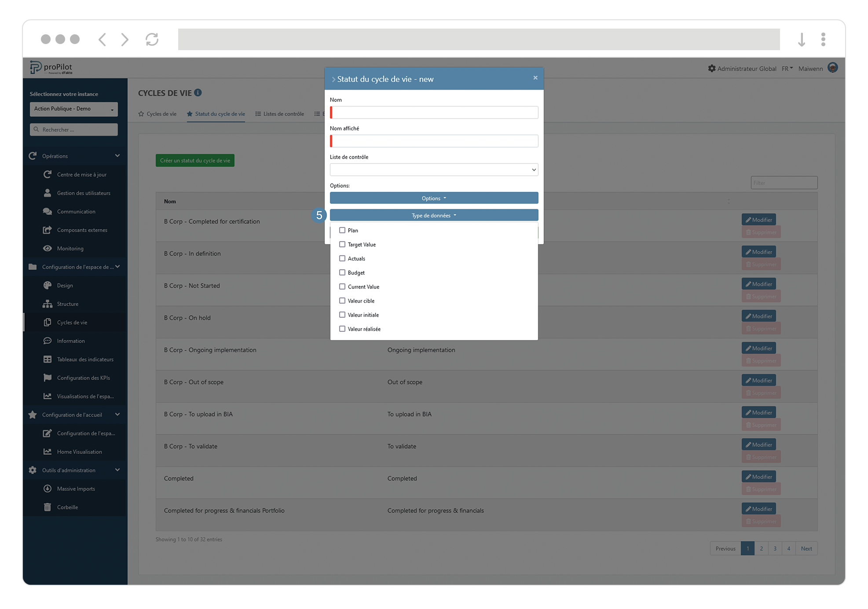Click the Massive Imports download icon
The image size is (868, 609).
click(x=48, y=488)
